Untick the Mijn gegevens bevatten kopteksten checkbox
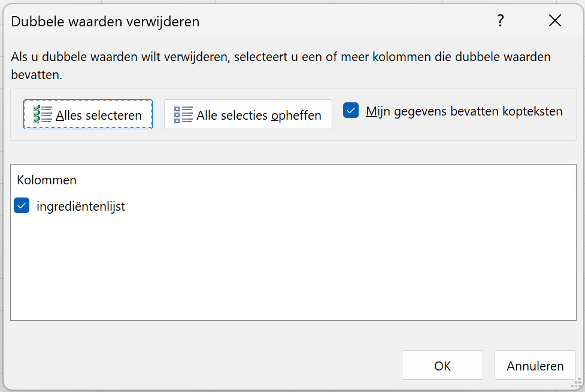Viewport: 585px width, 392px height. coord(351,110)
